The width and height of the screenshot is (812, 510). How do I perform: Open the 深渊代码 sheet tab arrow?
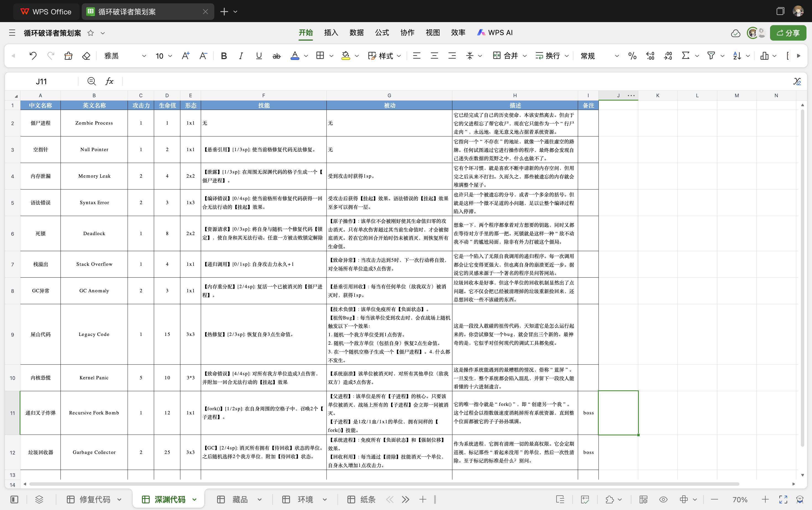(194, 500)
